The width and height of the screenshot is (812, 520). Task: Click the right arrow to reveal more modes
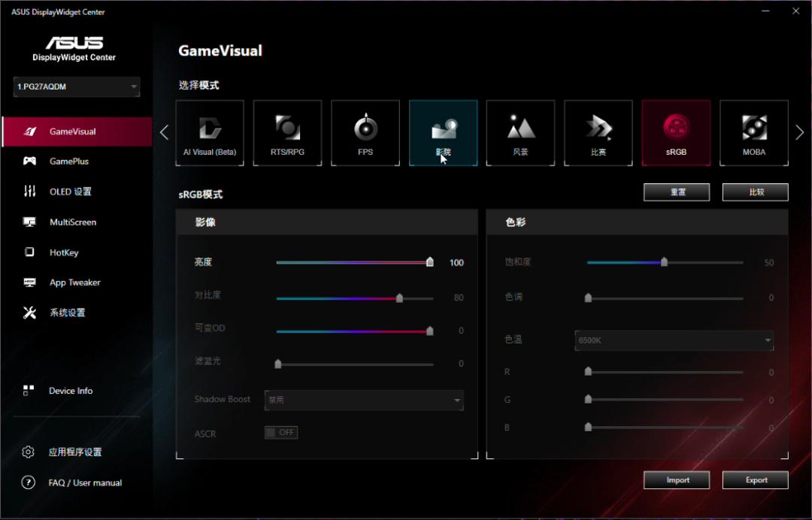[799, 132]
